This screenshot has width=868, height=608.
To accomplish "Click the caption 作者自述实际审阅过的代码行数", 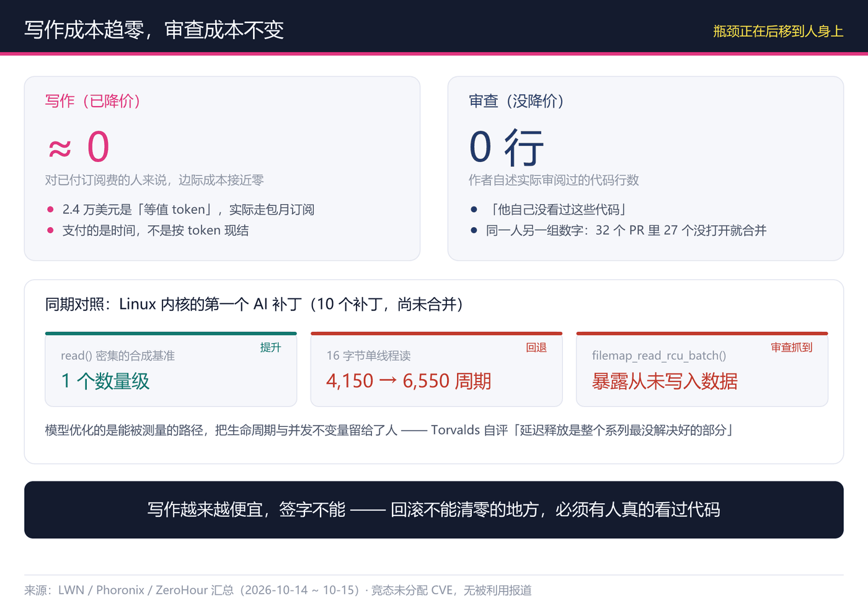I will (x=554, y=180).
